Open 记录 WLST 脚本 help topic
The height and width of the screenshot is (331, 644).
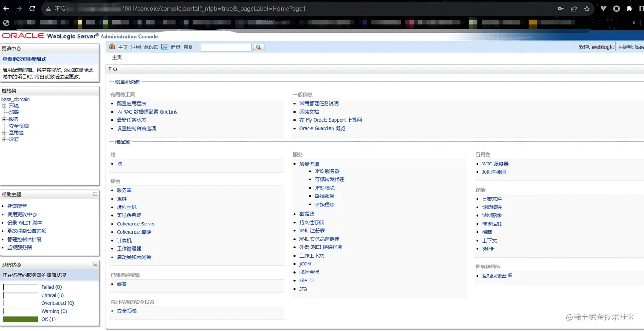[x=25, y=223]
